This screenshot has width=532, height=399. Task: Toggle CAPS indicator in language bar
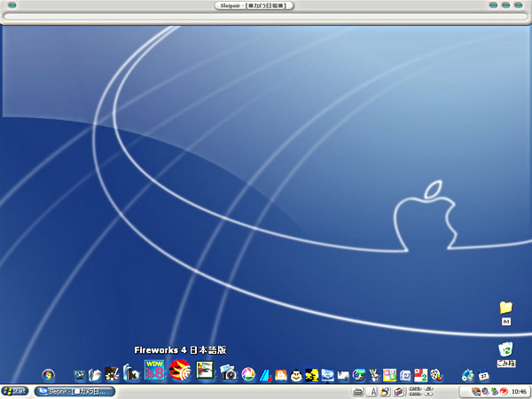415,389
